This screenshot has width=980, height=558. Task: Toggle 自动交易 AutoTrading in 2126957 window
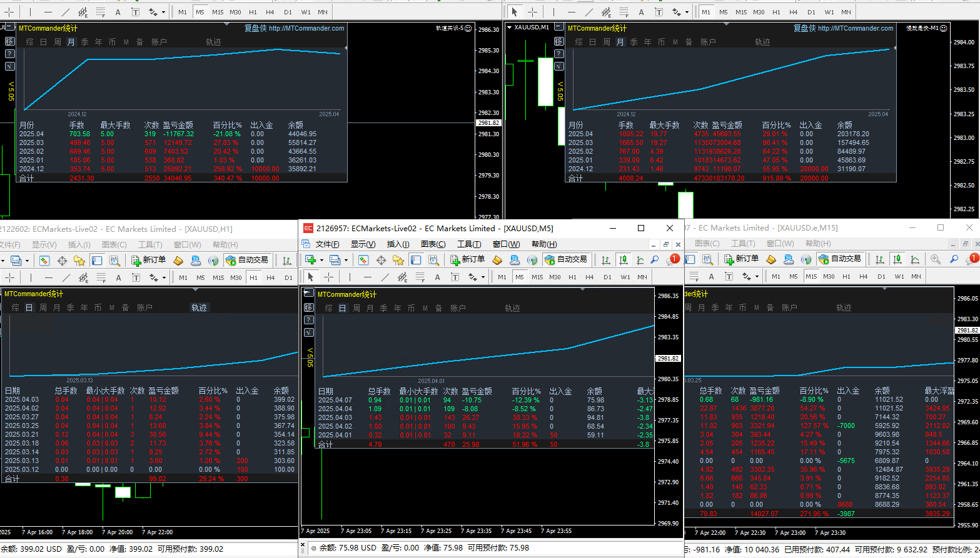point(566,259)
